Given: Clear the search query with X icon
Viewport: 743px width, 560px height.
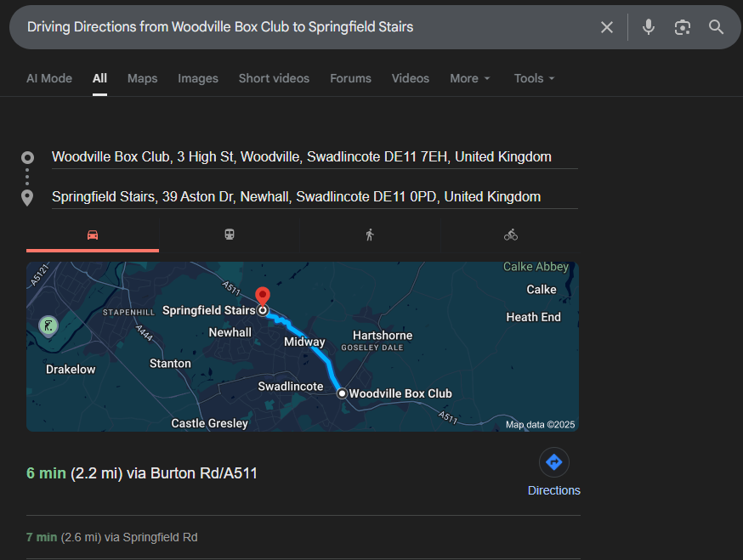Looking at the screenshot, I should click(607, 27).
